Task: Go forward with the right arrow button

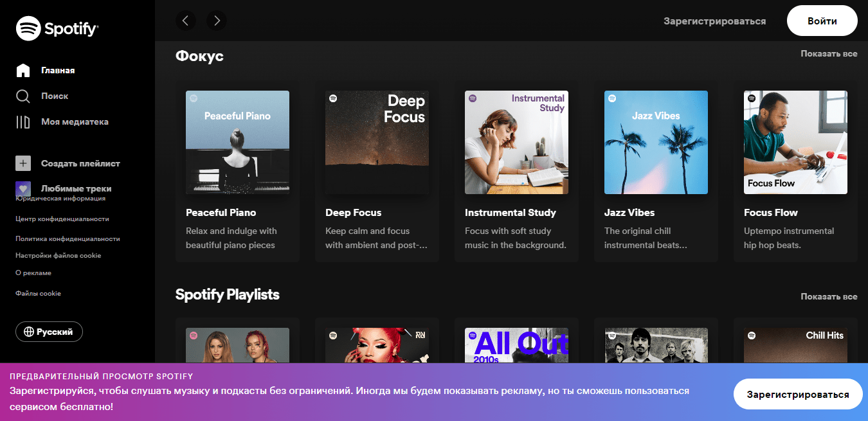Action: pos(217,21)
